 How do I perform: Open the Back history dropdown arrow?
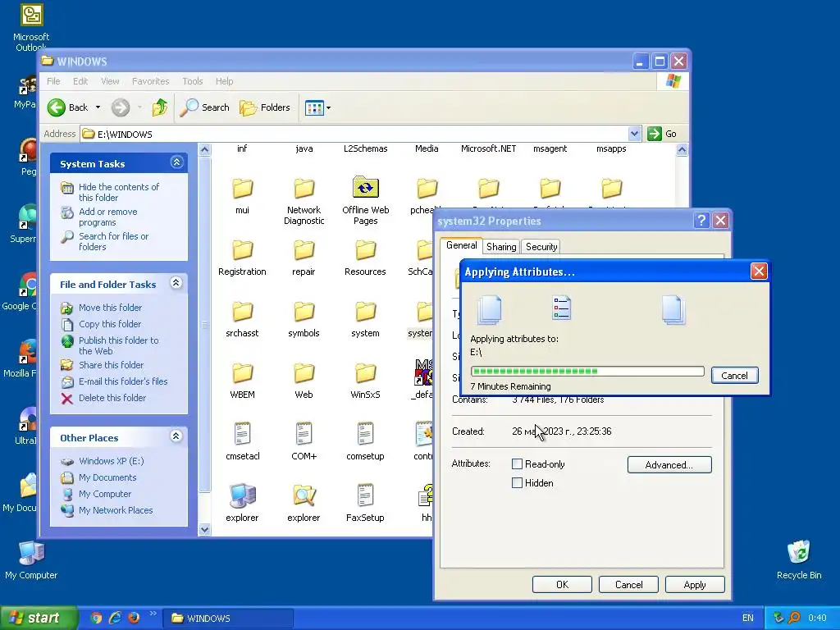pyautogui.click(x=98, y=107)
